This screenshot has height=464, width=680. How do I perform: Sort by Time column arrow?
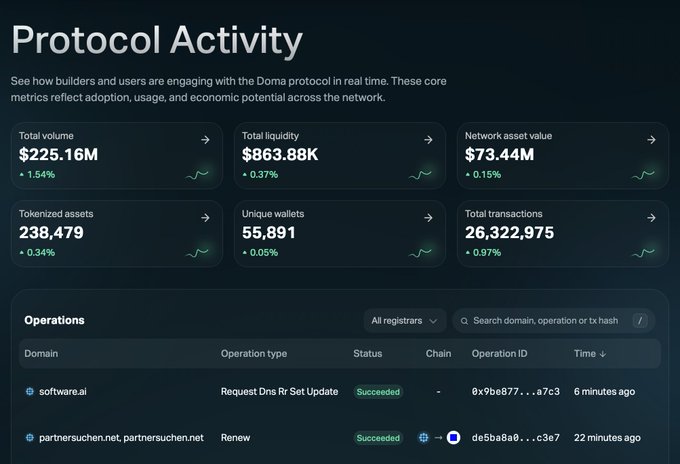pyautogui.click(x=602, y=354)
